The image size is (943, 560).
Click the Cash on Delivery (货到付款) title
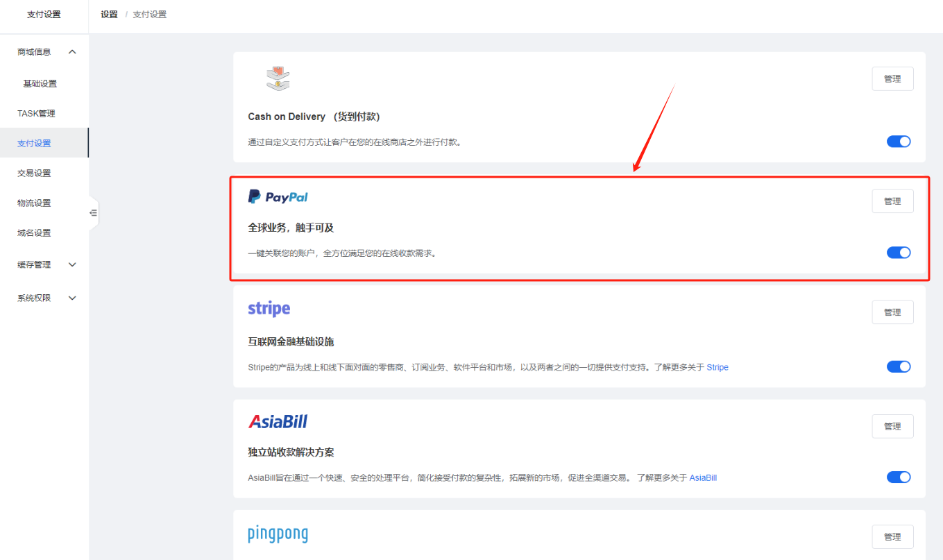pyautogui.click(x=314, y=117)
